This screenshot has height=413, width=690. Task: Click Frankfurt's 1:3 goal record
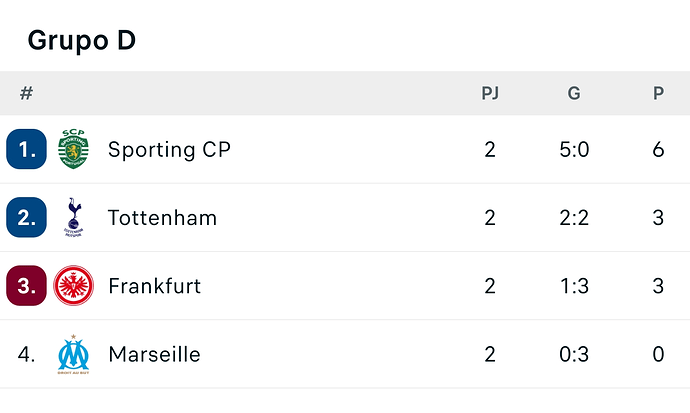pos(574,286)
